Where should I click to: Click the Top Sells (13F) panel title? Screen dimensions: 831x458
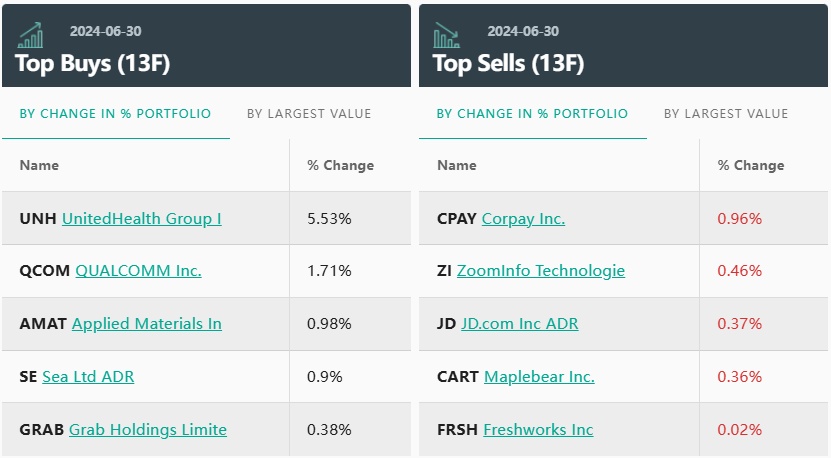tap(508, 63)
